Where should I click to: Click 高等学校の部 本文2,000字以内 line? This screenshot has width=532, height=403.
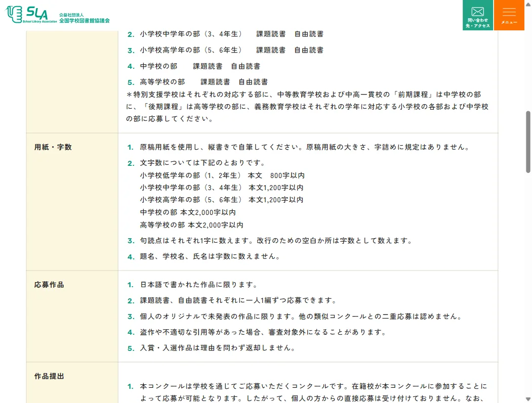point(192,225)
